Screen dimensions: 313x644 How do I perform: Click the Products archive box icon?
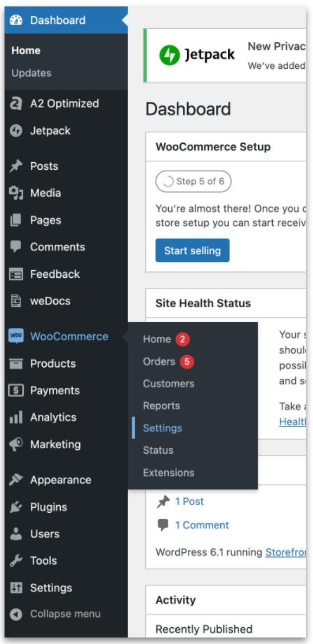(x=16, y=364)
